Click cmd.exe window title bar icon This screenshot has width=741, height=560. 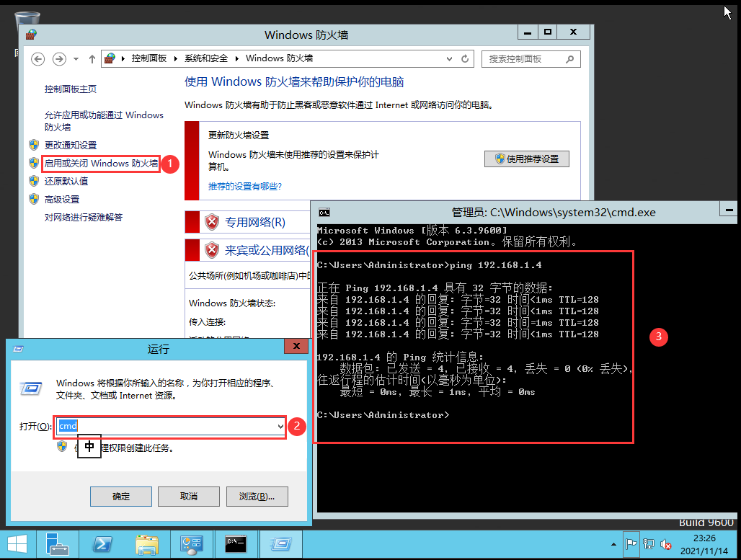pos(324,213)
